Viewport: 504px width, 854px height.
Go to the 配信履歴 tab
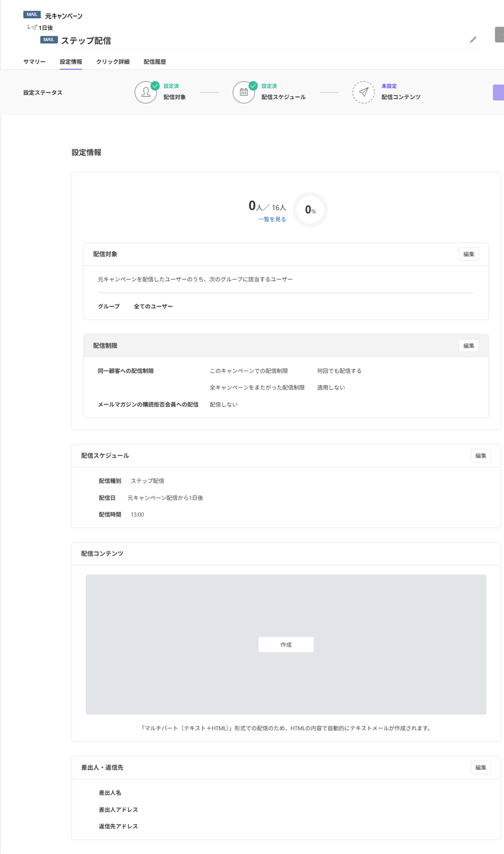click(x=155, y=62)
